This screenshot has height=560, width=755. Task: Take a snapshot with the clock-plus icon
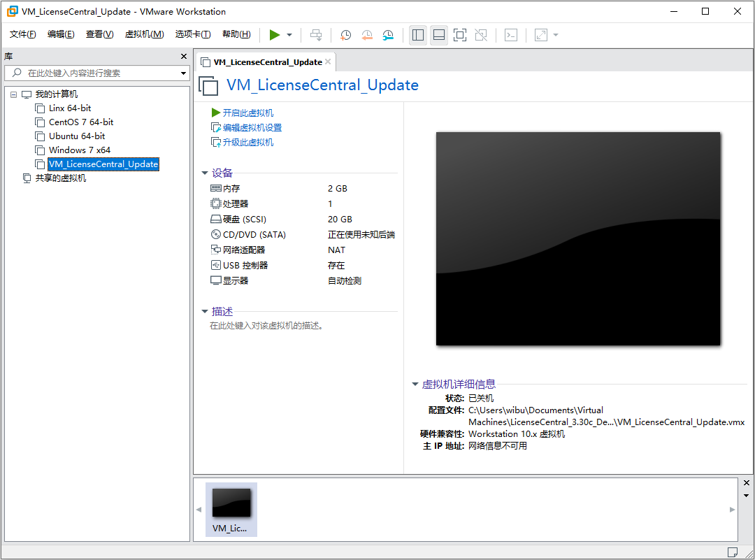coord(346,35)
